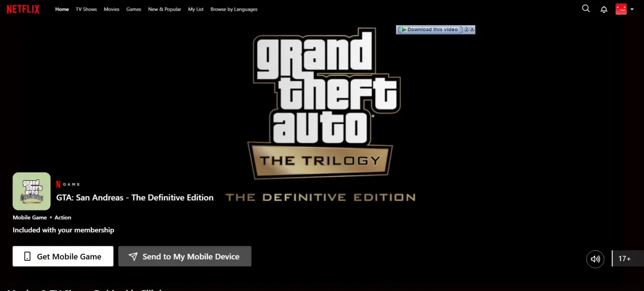Click the GTA San Andreas game thumbnail
Screen dimensions: 644x291
coord(32,191)
